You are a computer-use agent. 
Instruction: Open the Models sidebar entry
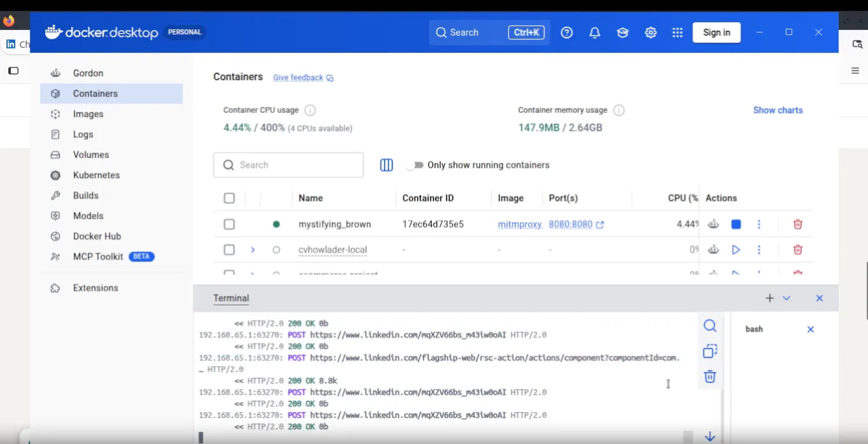click(111, 216)
